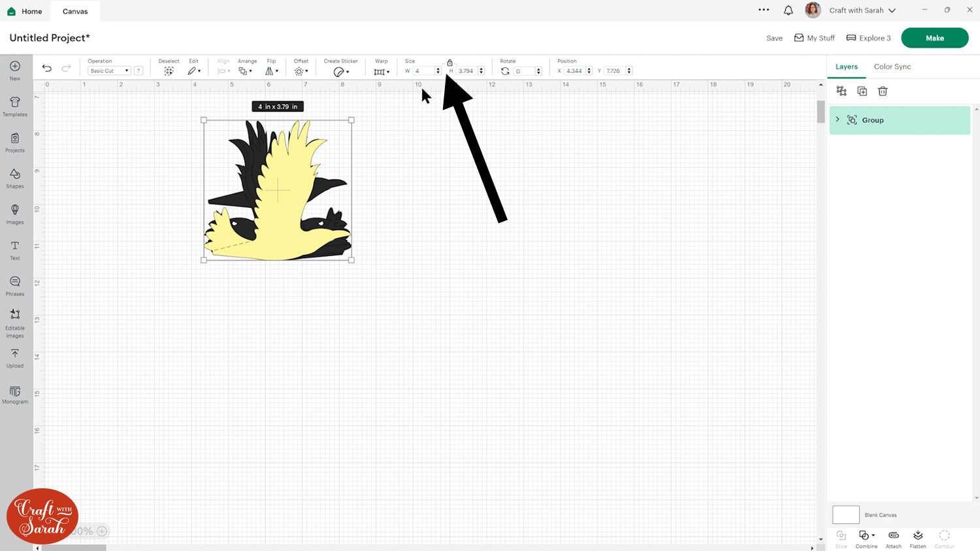Click the Y position input field
Image resolution: width=980 pixels, height=551 pixels.
[615, 71]
